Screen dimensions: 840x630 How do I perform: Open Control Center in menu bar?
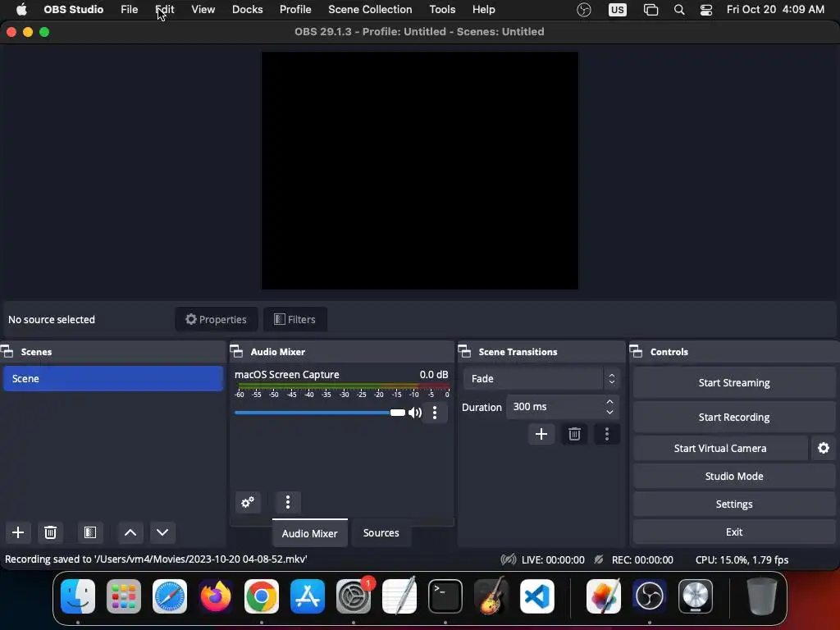click(x=706, y=10)
